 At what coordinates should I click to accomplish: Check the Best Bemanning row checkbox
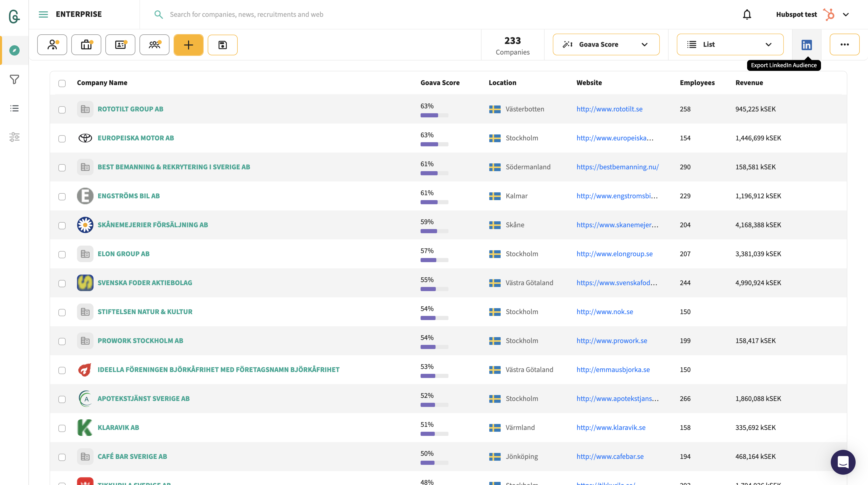62,168
